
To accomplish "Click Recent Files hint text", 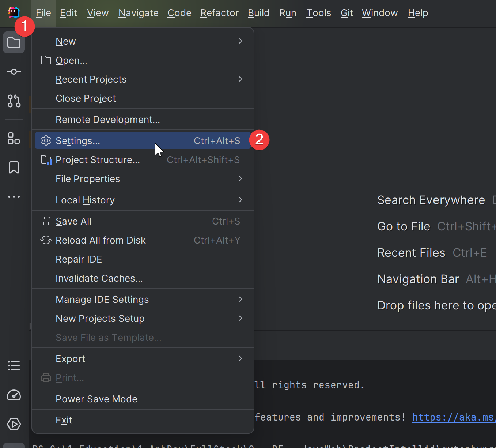I will point(411,253).
